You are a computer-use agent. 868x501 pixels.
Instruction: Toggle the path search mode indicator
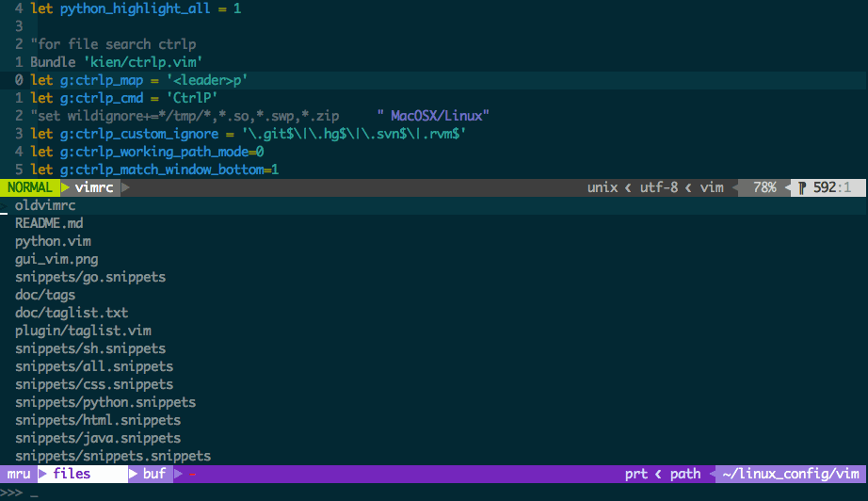(685, 474)
